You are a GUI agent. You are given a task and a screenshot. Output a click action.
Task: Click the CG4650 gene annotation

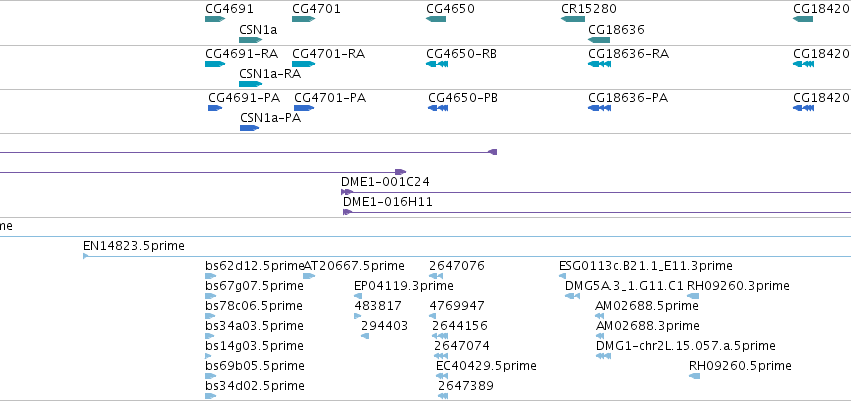[x=436, y=19]
